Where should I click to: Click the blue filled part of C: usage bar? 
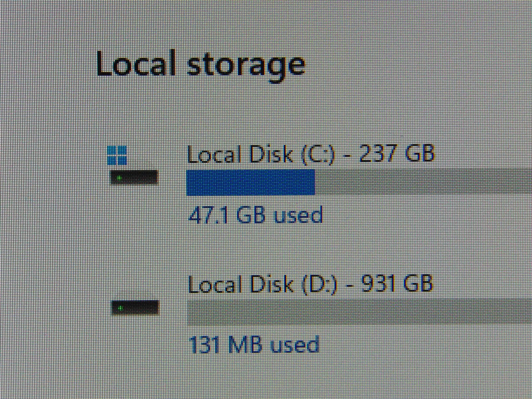[251, 182]
